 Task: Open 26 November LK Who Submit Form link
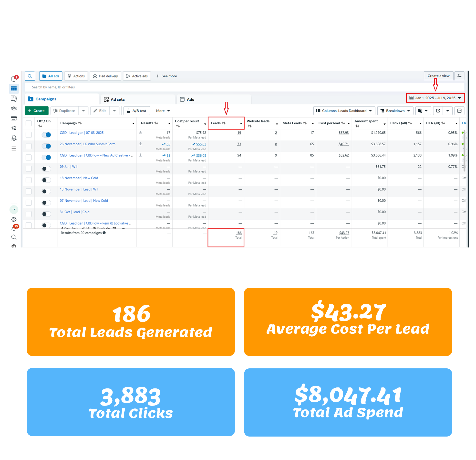(x=87, y=144)
